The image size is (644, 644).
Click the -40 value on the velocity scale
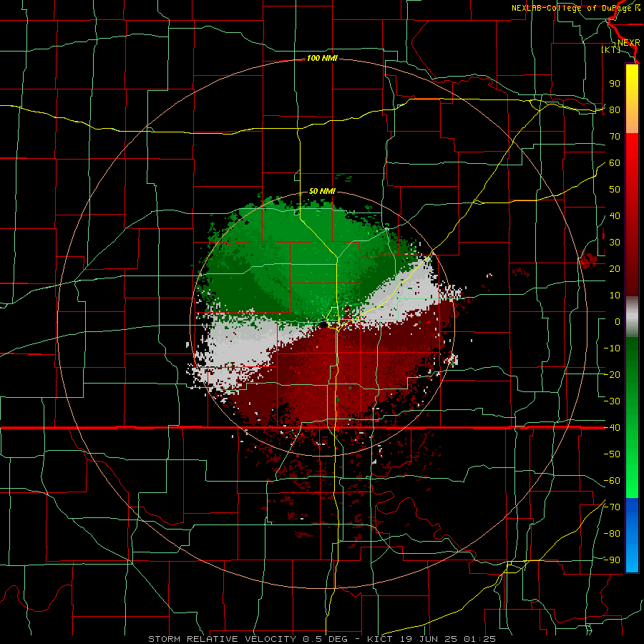click(x=612, y=428)
